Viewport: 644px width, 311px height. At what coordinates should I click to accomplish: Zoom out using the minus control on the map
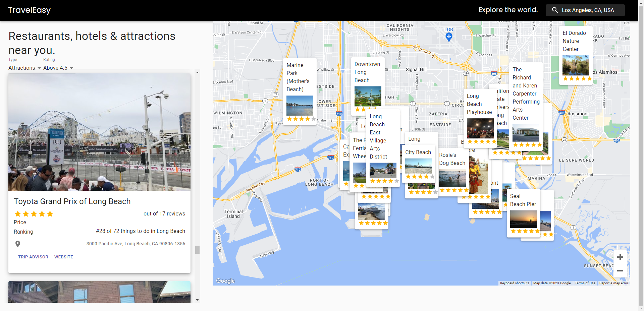620,271
